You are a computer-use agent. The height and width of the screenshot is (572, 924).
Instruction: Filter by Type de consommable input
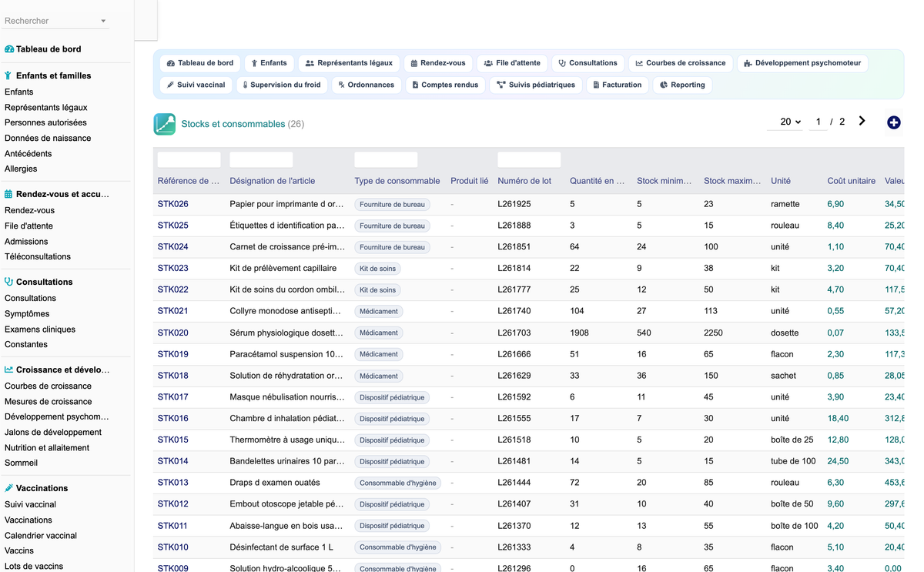coord(386,159)
